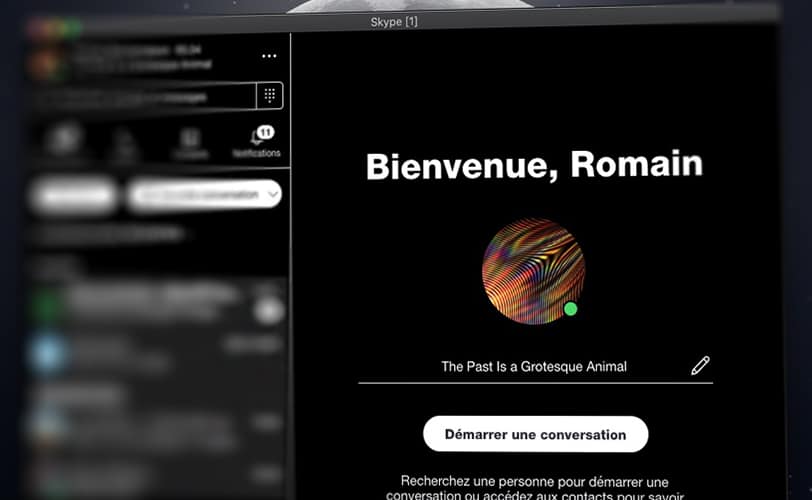The height and width of the screenshot is (500, 812).
Task: Click the pencil icon to edit mood message
Action: (x=700, y=365)
